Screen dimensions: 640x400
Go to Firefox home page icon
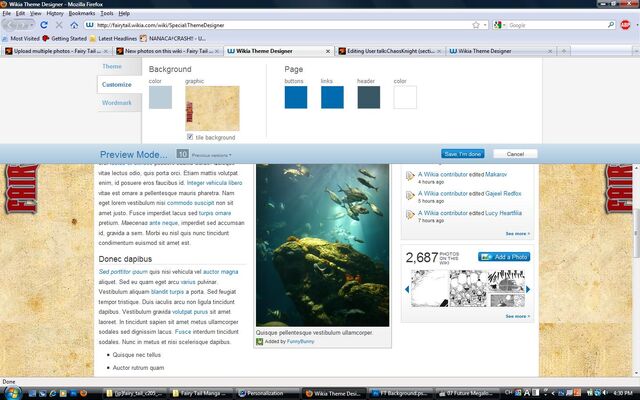(x=74, y=25)
